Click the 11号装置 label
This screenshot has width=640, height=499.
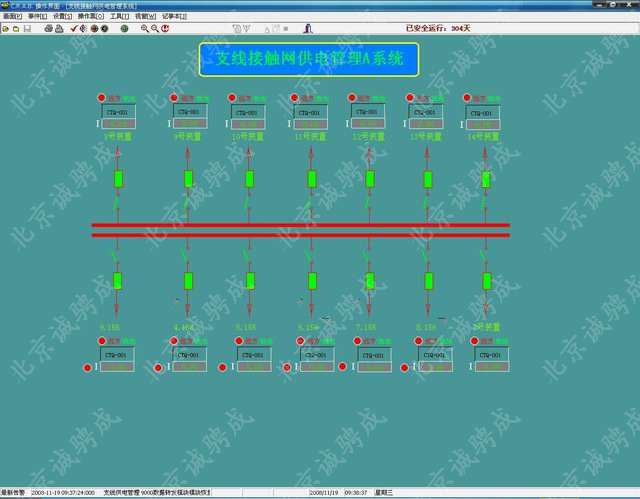[x=311, y=137]
